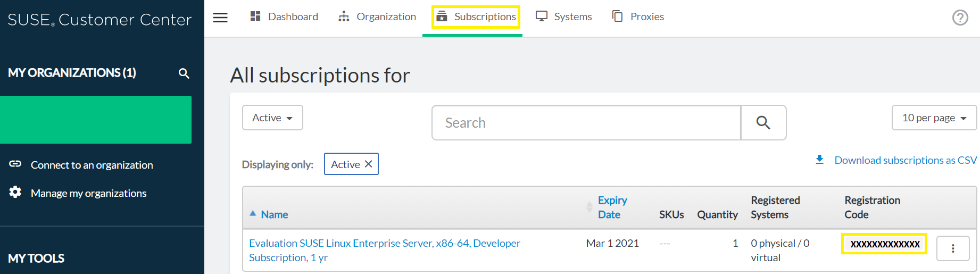Click the SUSE Customer Center logo
Viewport: 980px width, 274px height.
pos(99,20)
